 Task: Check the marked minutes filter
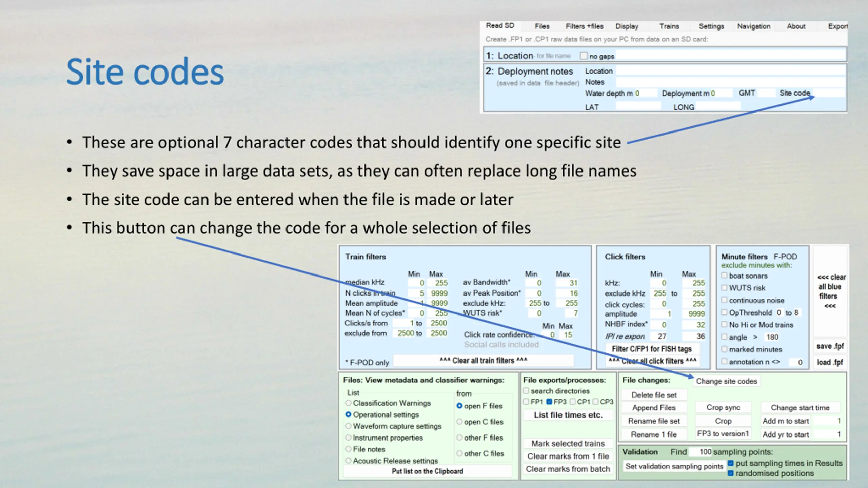724,349
